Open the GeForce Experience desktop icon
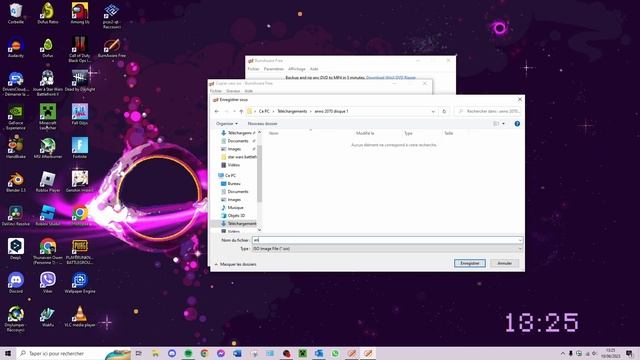Image resolution: width=640 pixels, height=360 pixels. (x=16, y=117)
